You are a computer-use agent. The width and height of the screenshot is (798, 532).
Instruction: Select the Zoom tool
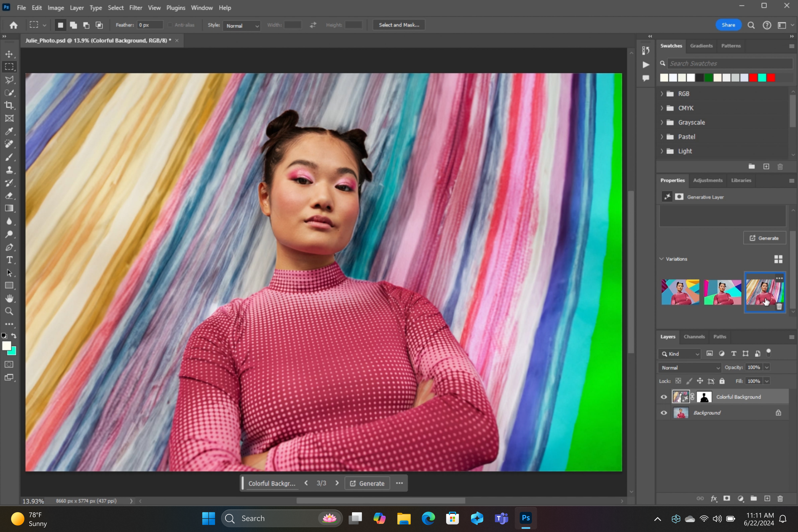(8, 312)
